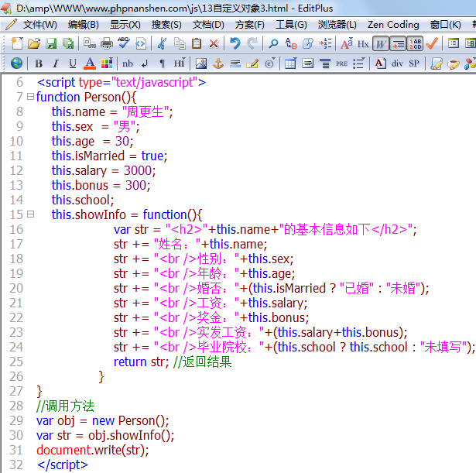Collapse the Person function fold on line 7
This screenshot has height=473, width=476.
(30, 97)
